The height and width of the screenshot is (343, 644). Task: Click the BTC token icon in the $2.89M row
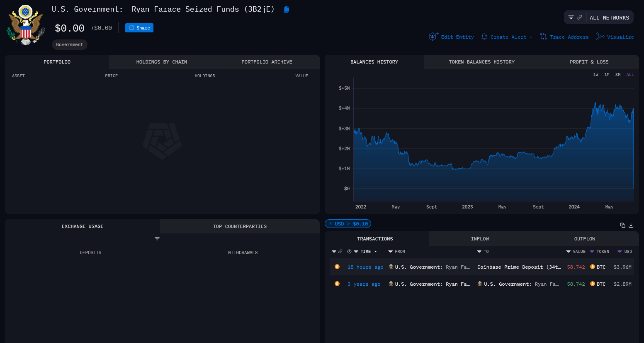click(593, 284)
